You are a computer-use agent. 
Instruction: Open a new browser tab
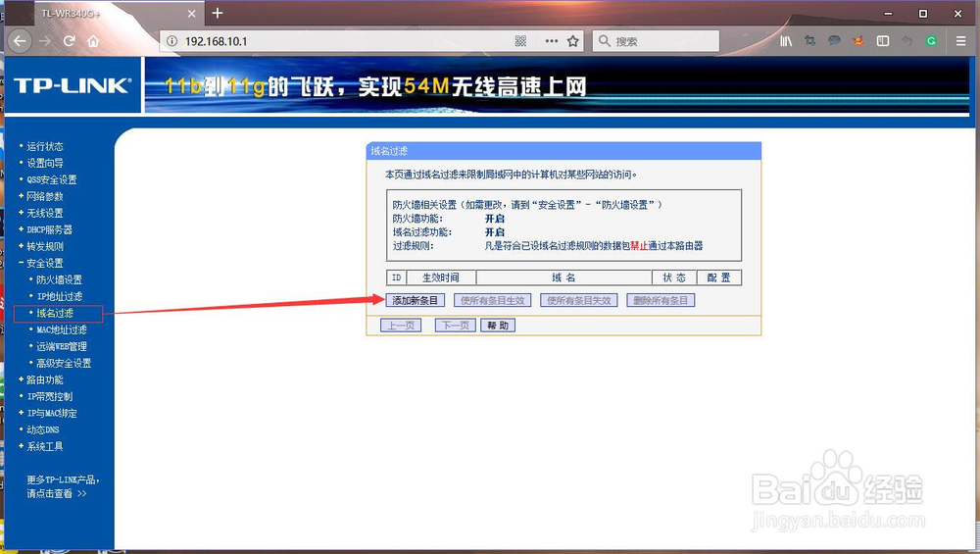pyautogui.click(x=218, y=13)
